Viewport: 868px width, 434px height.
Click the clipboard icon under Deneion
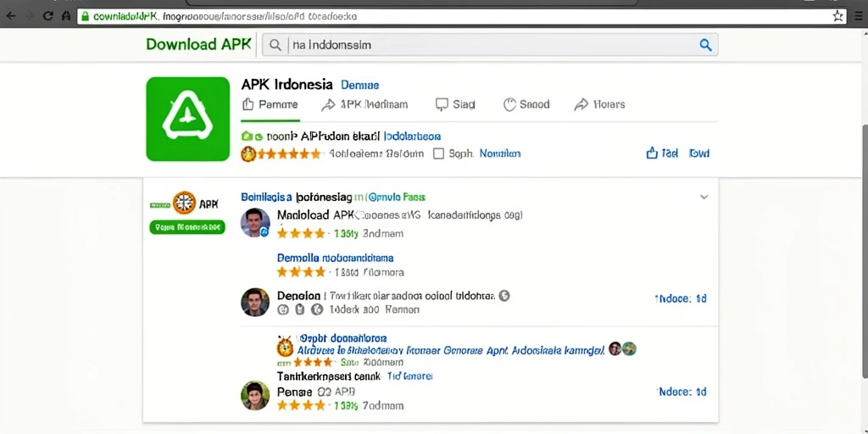coord(299,309)
